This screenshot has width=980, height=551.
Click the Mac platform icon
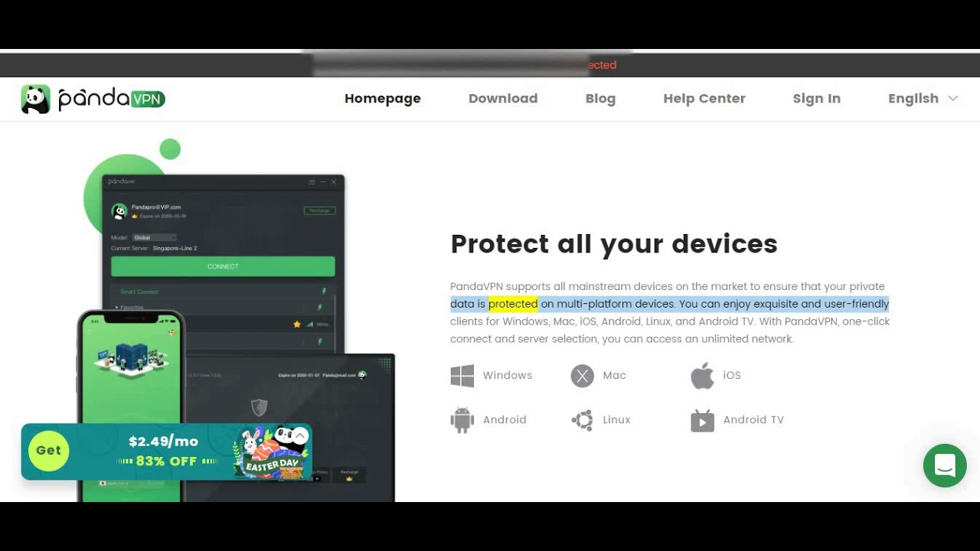583,376
